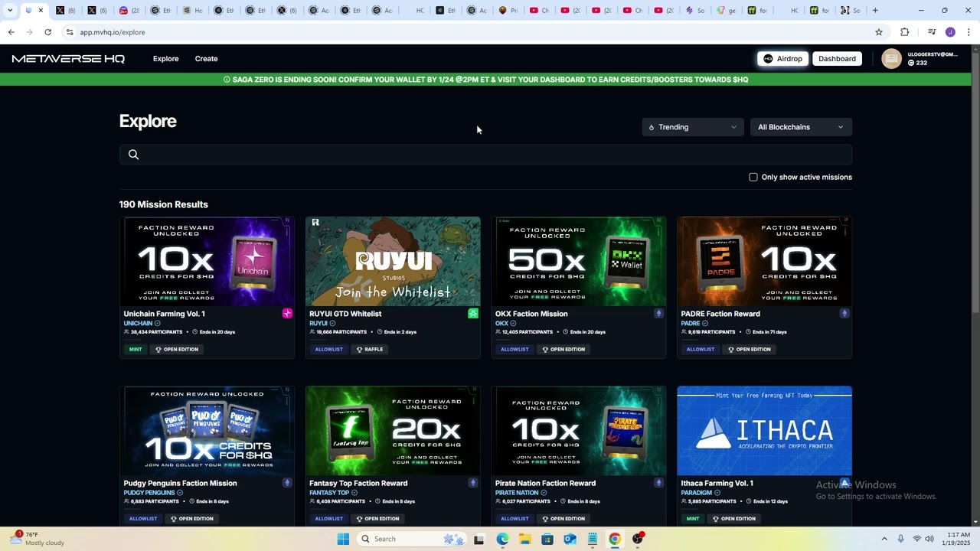Open the weather widget Mostly cloudy
This screenshot has height=551, width=980.
(37, 539)
